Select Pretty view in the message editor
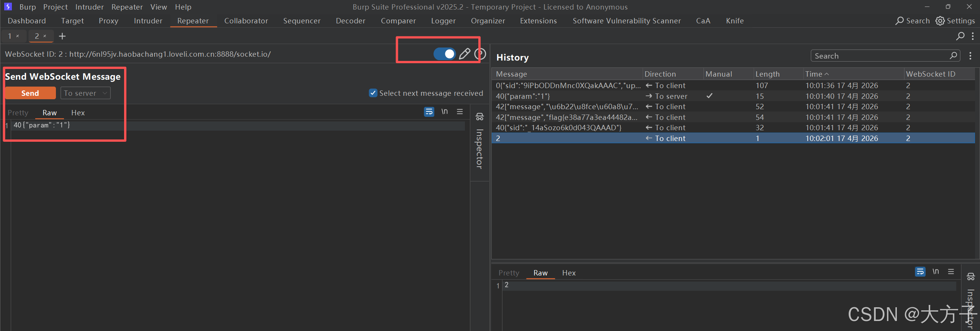Screen dimensions: 980x331 [18, 113]
